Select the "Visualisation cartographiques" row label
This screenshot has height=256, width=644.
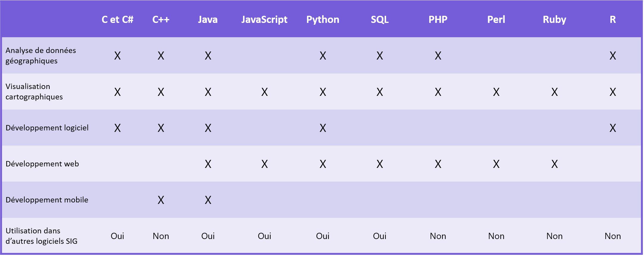tap(34, 92)
